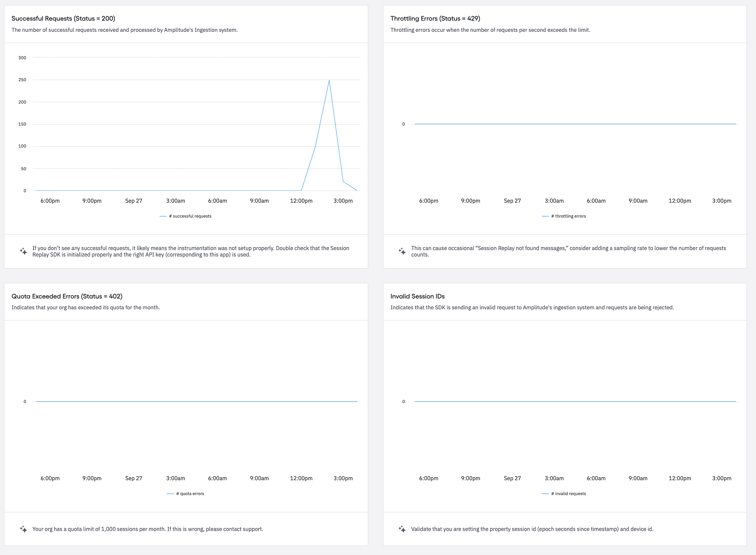The image size is (756, 555).
Task: Click sparkle icon beside quota limit message
Action: tap(23, 529)
